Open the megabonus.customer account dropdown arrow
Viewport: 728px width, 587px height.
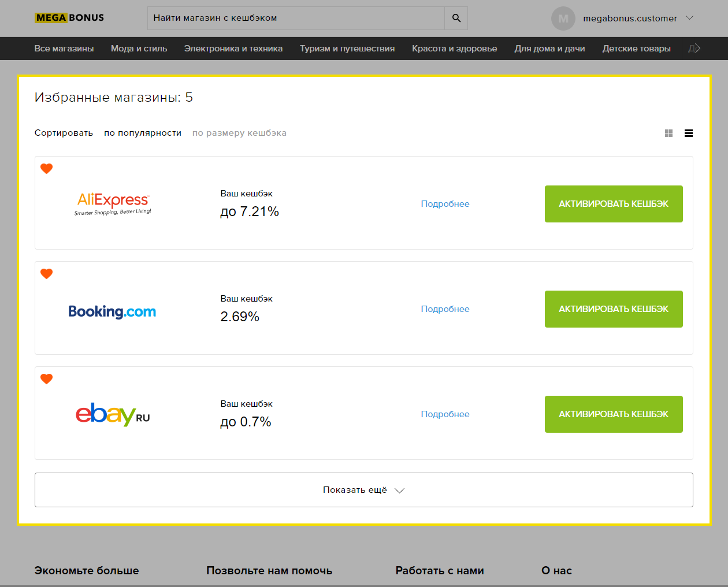pyautogui.click(x=689, y=18)
